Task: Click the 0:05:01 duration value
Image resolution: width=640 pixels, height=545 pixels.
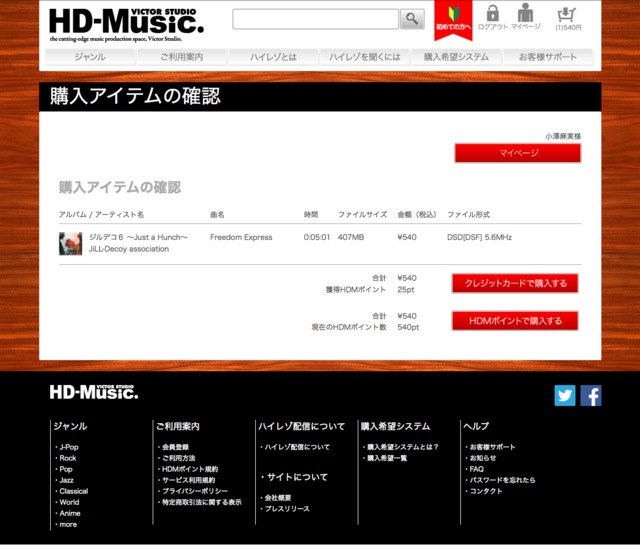Action: point(317,237)
